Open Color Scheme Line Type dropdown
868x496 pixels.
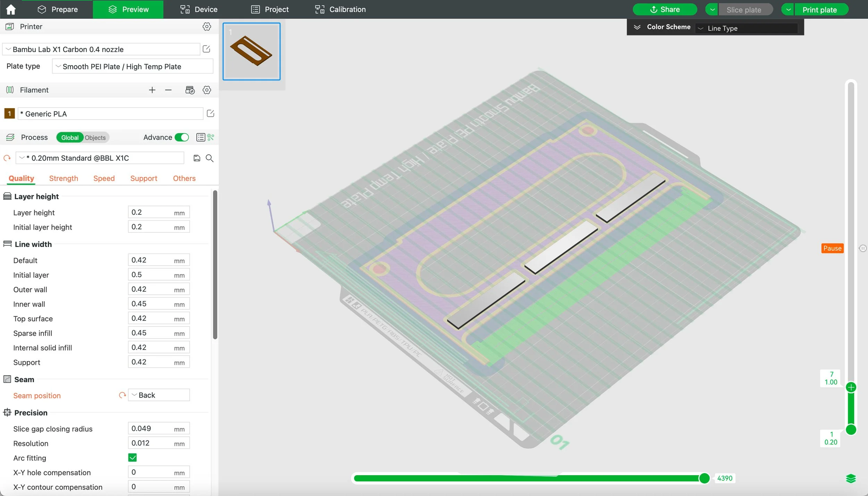(x=746, y=28)
